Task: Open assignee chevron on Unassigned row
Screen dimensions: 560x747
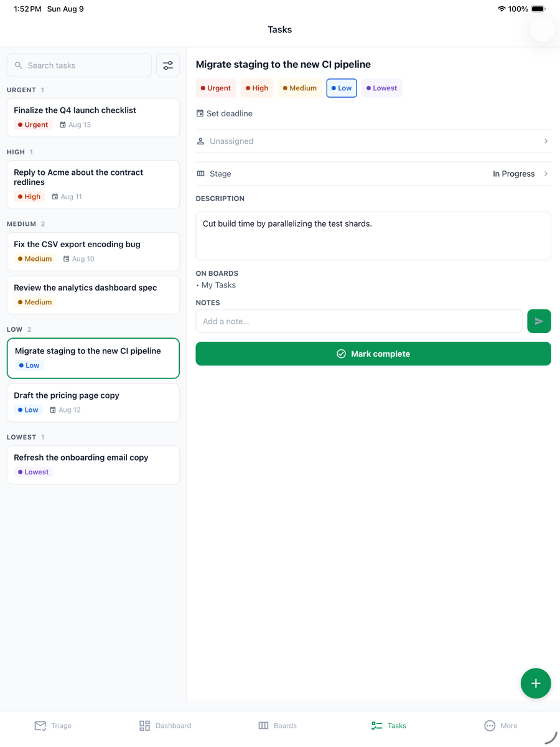Action: 546,141
